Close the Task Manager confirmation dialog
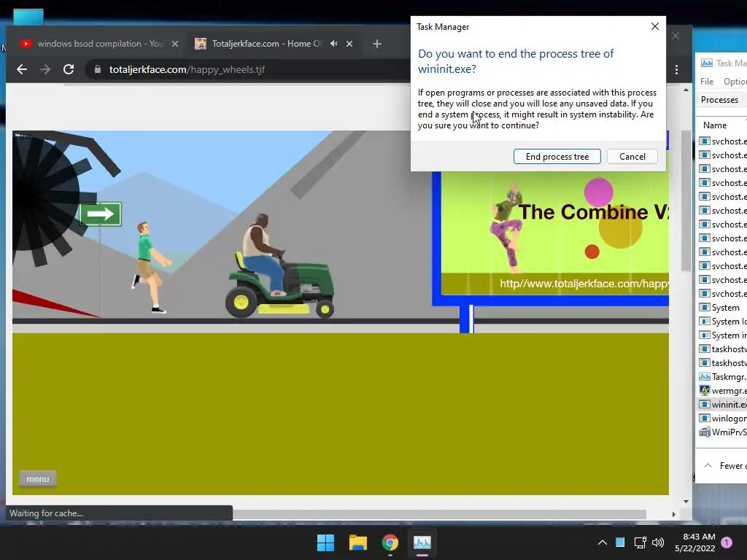The image size is (747, 560). pos(655,27)
